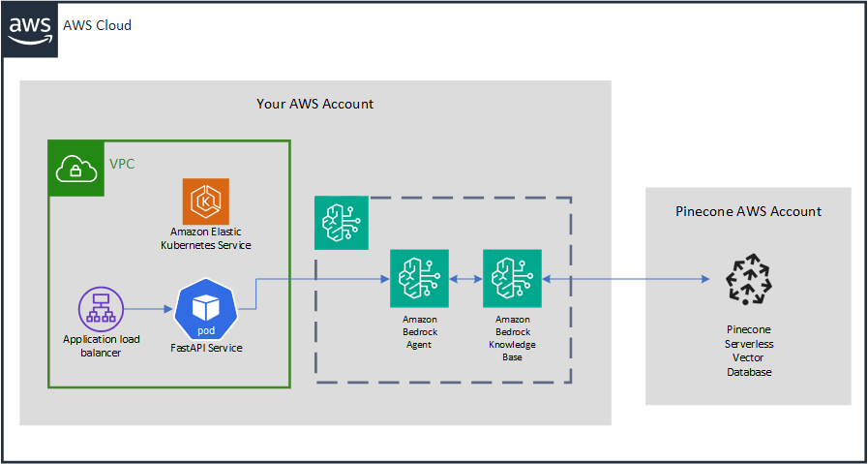Click the blue pod hexagon icon
868x464 pixels.
[x=205, y=311]
